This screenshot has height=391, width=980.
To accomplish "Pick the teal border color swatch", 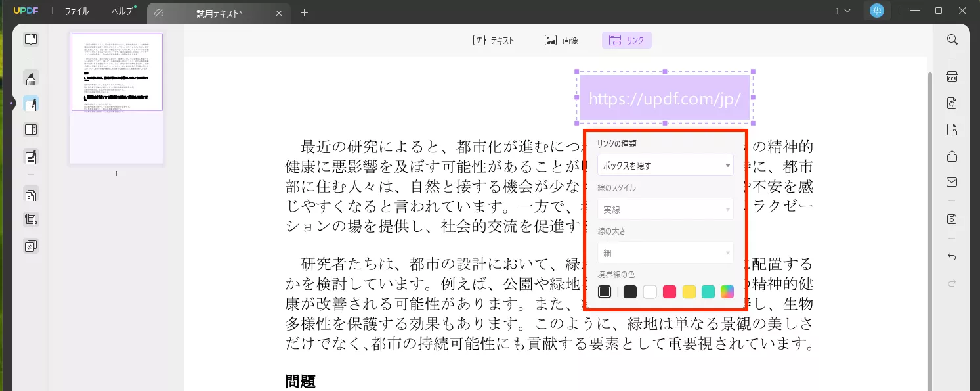I will pos(708,292).
